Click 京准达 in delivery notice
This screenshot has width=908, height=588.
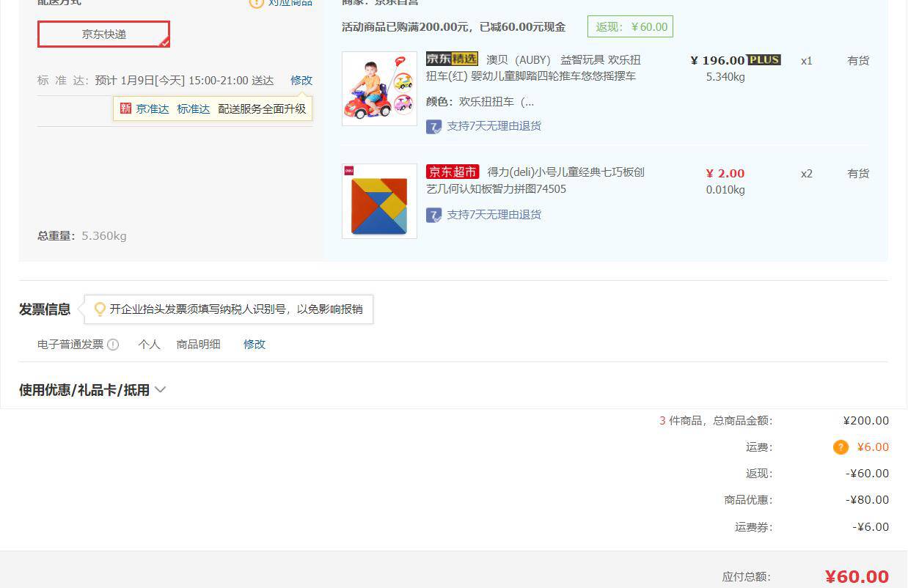153,109
